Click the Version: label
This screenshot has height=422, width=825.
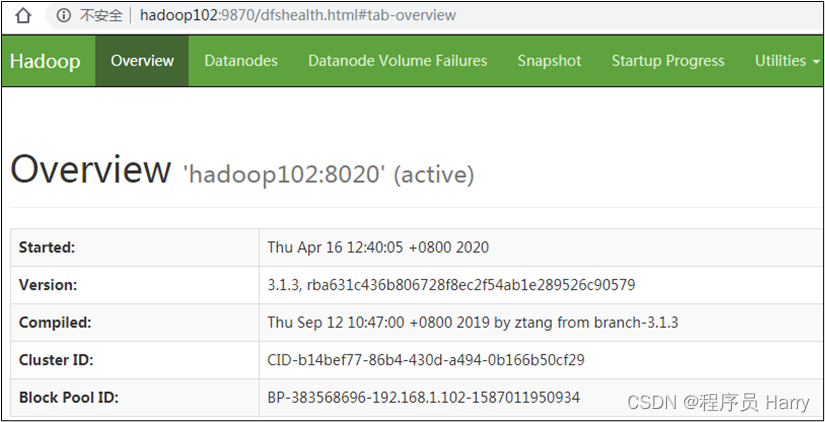coord(48,285)
